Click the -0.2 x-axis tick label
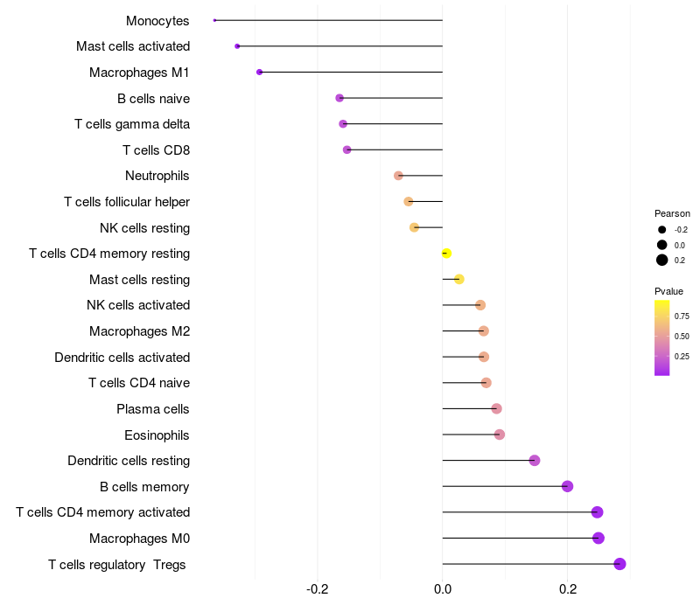The image size is (700, 612). pos(318,589)
